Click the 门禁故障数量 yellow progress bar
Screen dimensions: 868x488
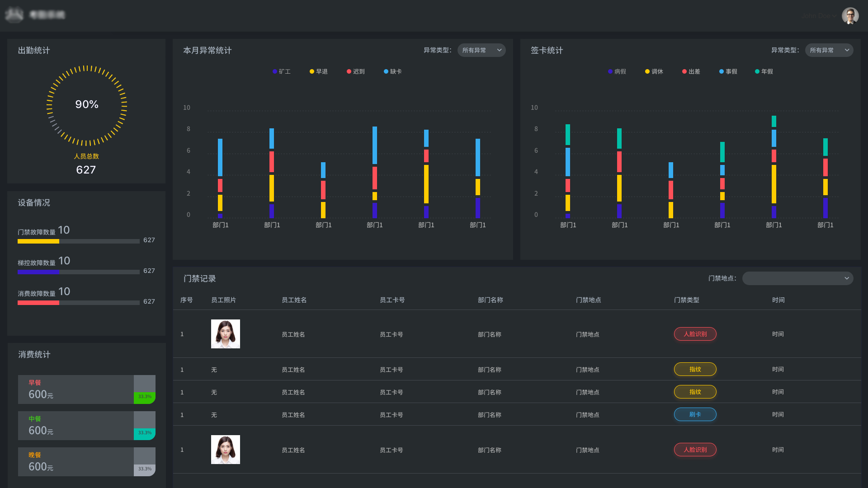[38, 241]
